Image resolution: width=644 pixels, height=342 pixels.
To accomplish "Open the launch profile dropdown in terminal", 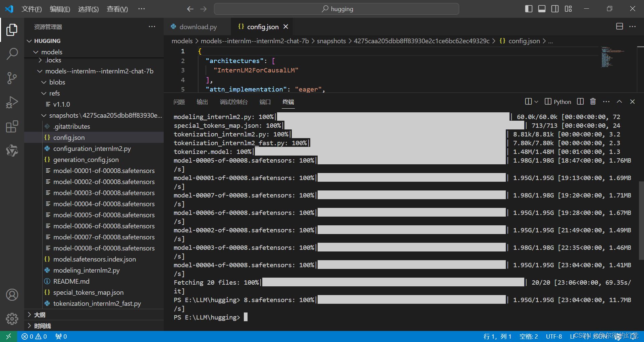I will coord(536,102).
